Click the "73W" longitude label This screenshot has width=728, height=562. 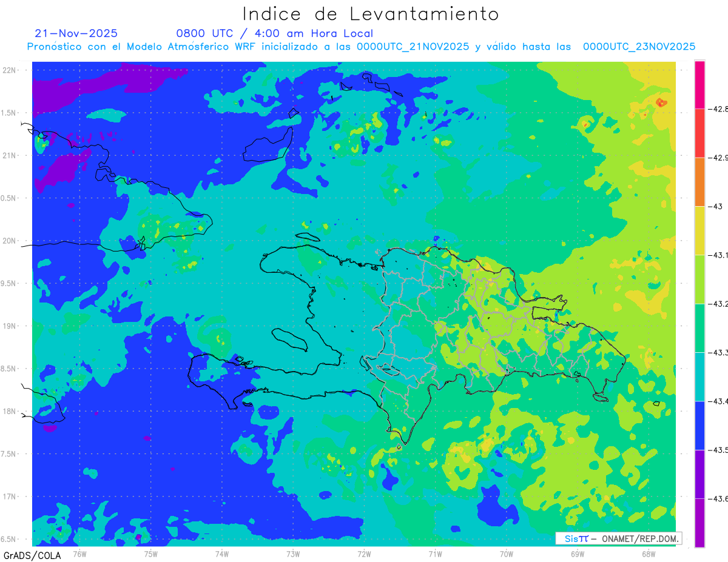coord(293,554)
